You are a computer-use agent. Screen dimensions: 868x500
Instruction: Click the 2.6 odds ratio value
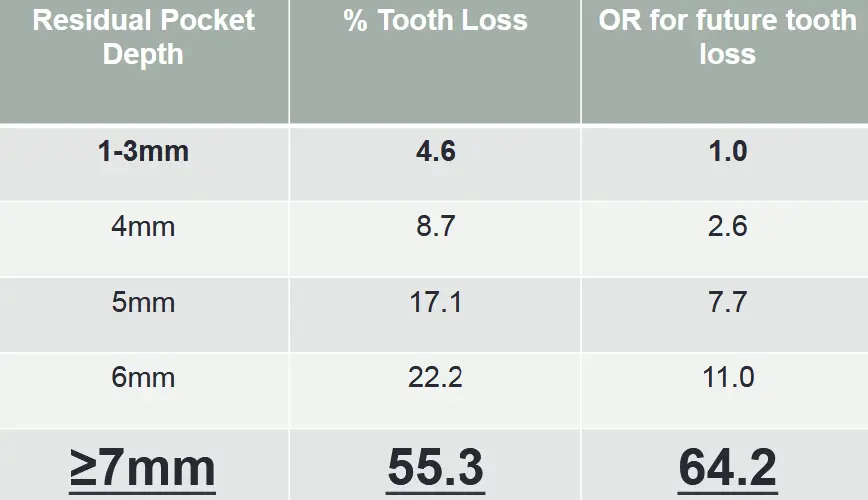tap(728, 226)
